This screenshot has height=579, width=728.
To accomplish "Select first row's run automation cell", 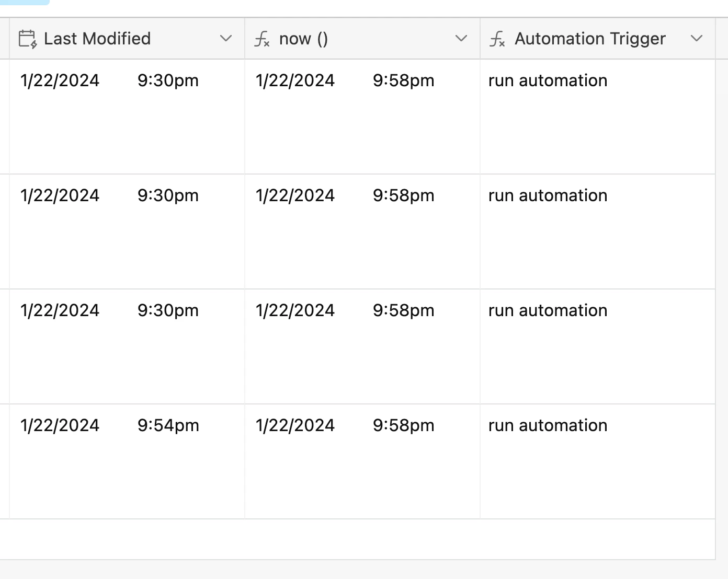I will pyautogui.click(x=598, y=117).
